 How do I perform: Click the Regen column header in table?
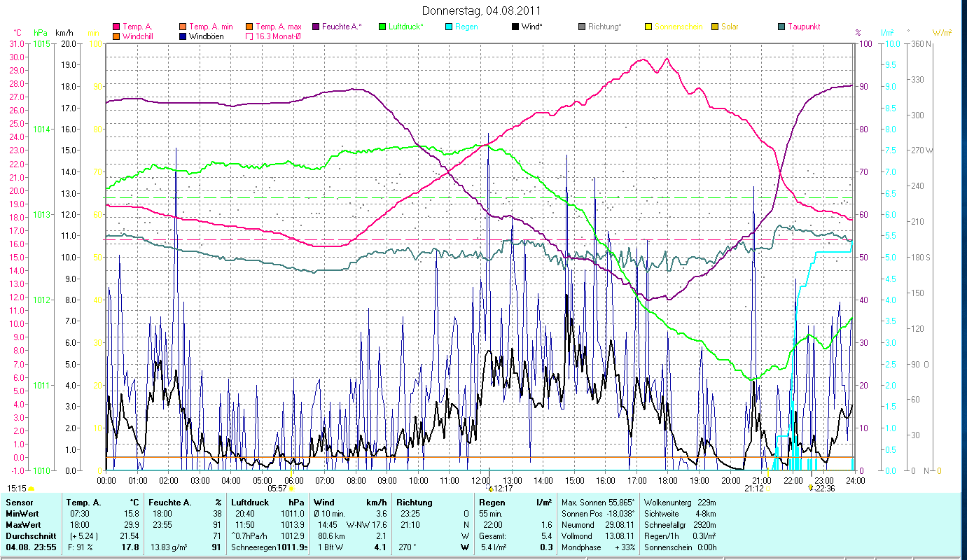(492, 503)
